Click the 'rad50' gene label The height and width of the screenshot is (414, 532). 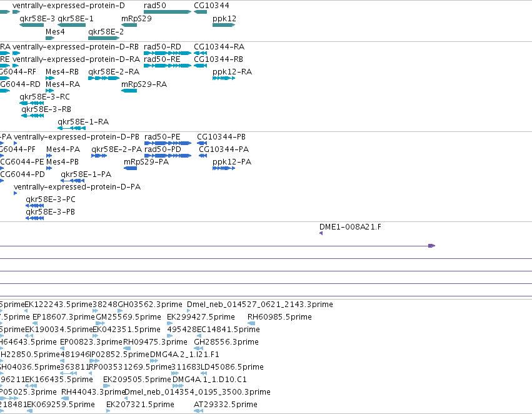click(x=154, y=6)
